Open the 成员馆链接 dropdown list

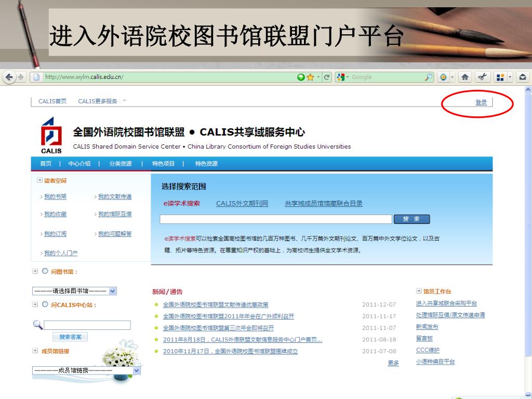pos(87,370)
